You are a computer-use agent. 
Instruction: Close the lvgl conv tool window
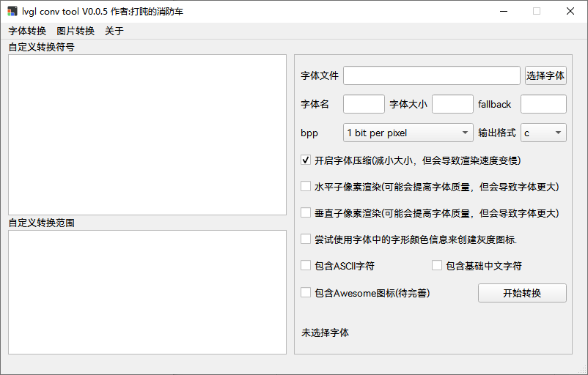[x=570, y=11]
